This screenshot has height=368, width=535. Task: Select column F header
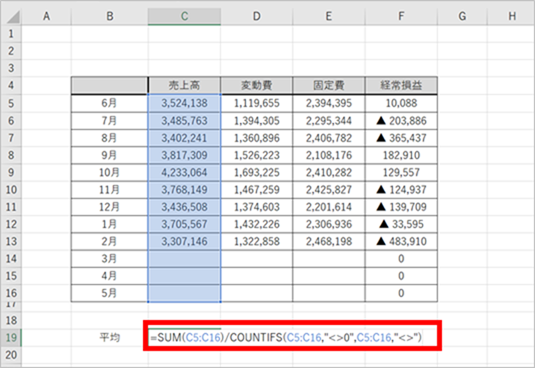[x=401, y=16]
